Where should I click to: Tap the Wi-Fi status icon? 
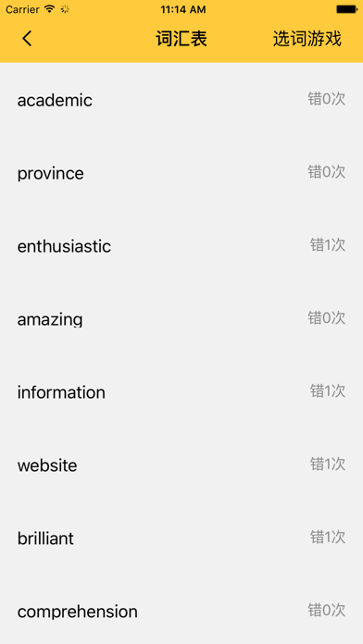[x=50, y=9]
